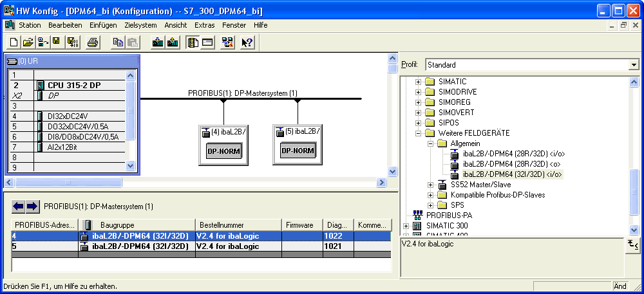The image size is (644, 294).
Task: Click the left navigation arrow above the table
Action: (x=18, y=207)
